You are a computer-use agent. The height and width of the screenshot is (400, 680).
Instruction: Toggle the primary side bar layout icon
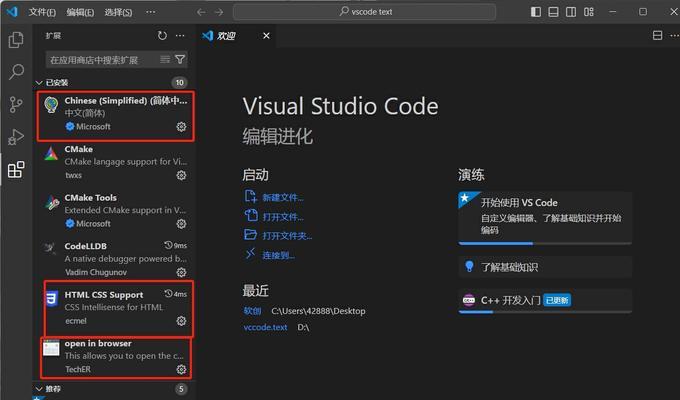536,12
